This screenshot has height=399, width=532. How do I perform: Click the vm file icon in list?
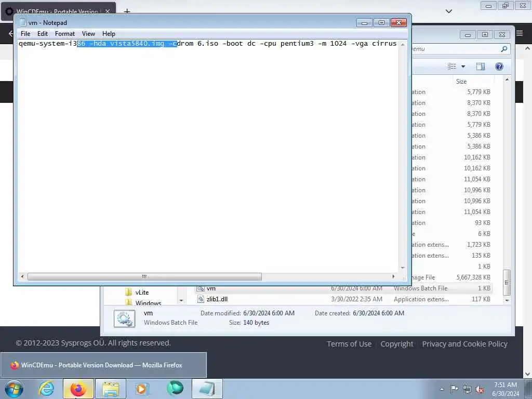click(201, 288)
